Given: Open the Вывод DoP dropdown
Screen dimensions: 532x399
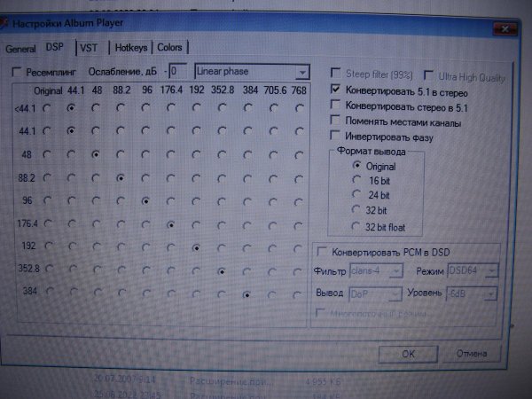Looking at the screenshot, I should [x=375, y=293].
